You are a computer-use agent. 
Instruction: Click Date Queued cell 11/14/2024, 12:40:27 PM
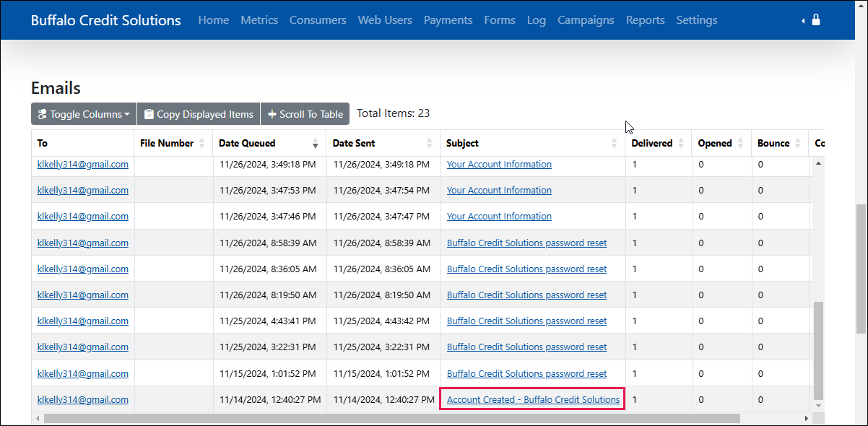tap(270, 399)
